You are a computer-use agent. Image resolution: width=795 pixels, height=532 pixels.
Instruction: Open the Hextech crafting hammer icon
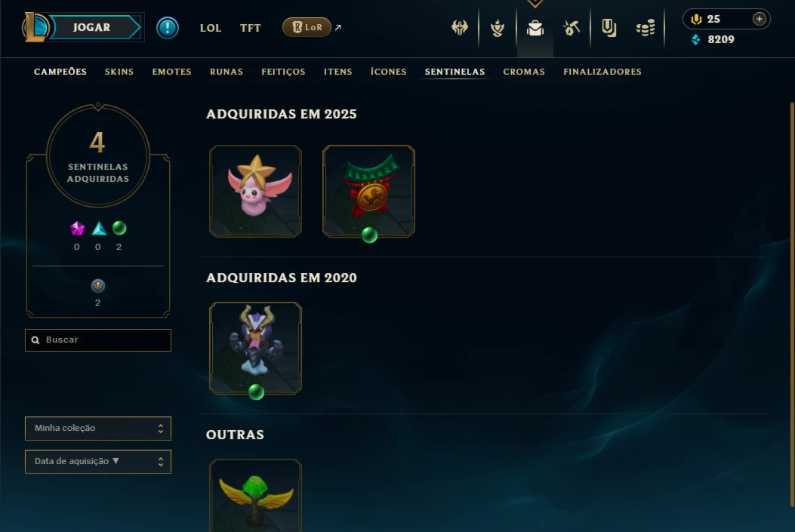(x=572, y=28)
